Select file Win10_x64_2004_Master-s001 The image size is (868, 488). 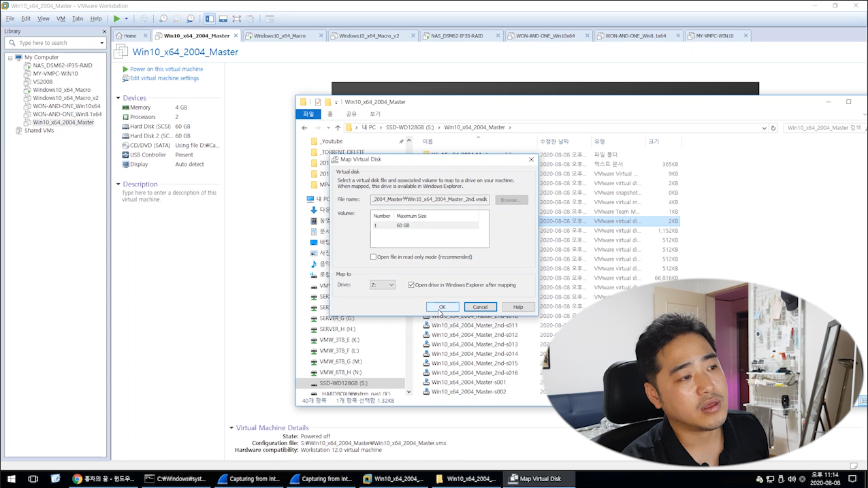468,383
